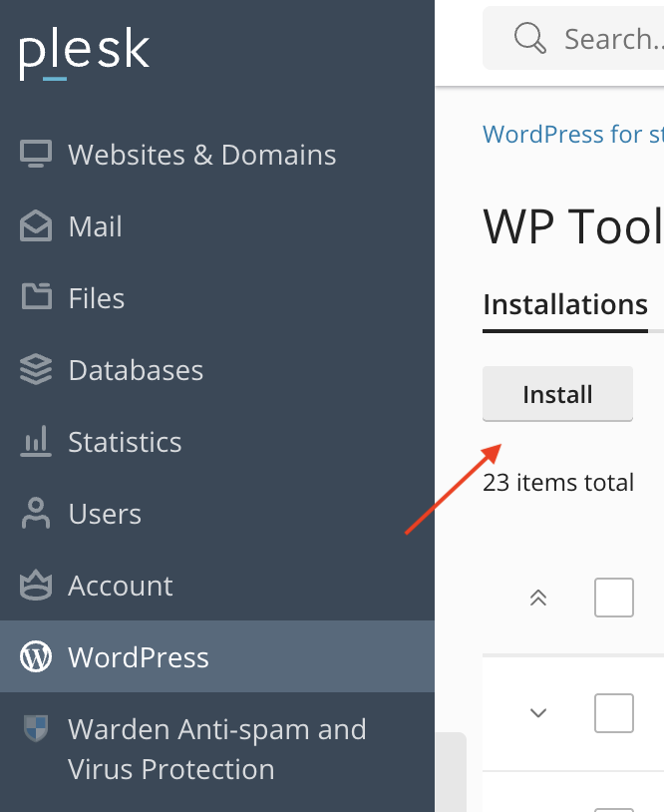664x812 pixels.
Task: Select the Mail sidebar icon
Action: click(x=35, y=226)
